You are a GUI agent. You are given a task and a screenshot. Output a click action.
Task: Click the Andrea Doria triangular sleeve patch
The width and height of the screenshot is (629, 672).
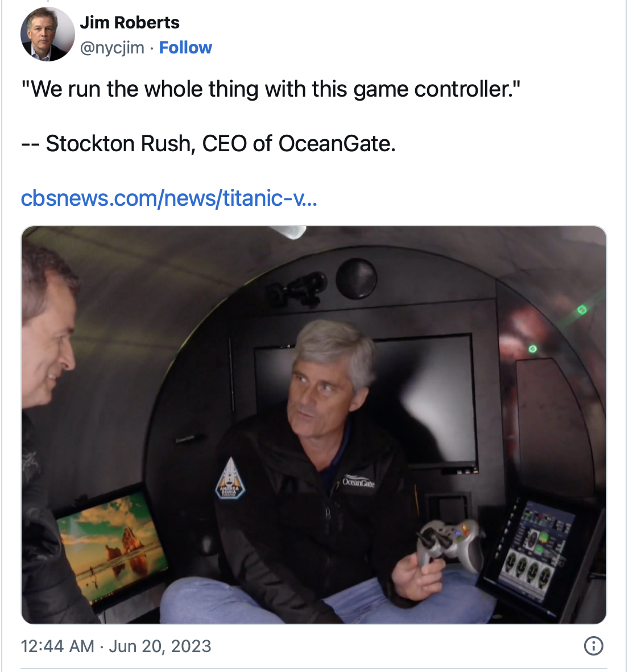(x=230, y=479)
